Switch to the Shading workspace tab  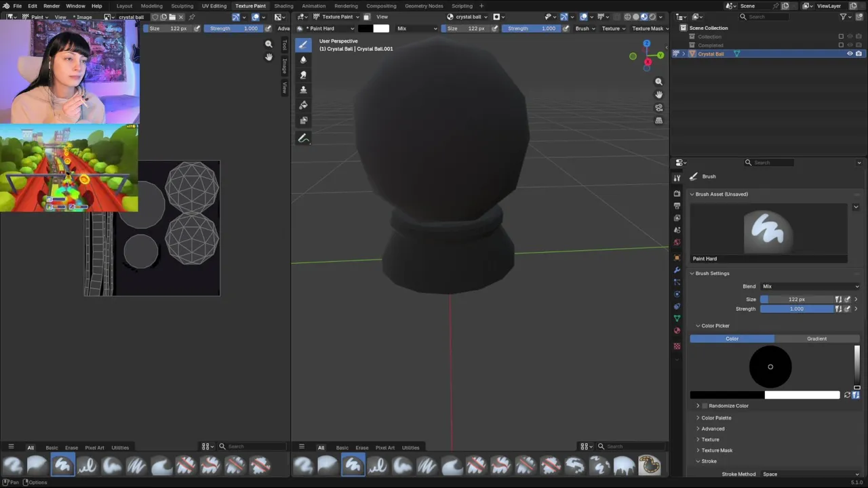point(283,6)
